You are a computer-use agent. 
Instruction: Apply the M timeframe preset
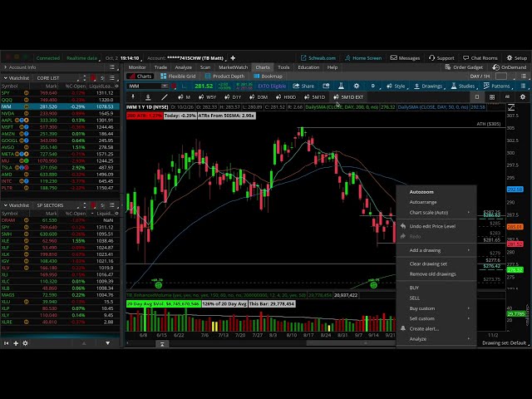point(185,97)
